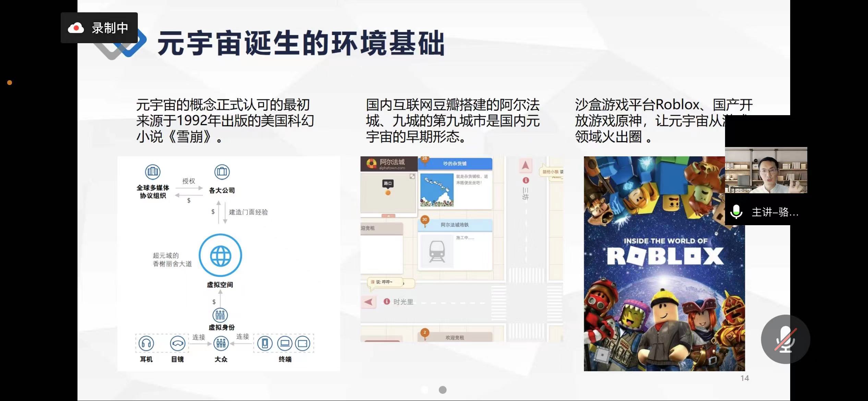Viewport: 868px width, 401px height.
Task: Tap the 录制中 recording status label
Action: (110, 28)
